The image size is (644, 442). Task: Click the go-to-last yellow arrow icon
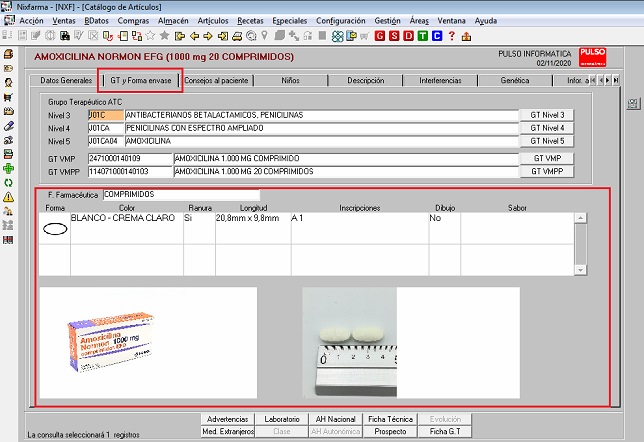pyautogui.click(x=223, y=36)
